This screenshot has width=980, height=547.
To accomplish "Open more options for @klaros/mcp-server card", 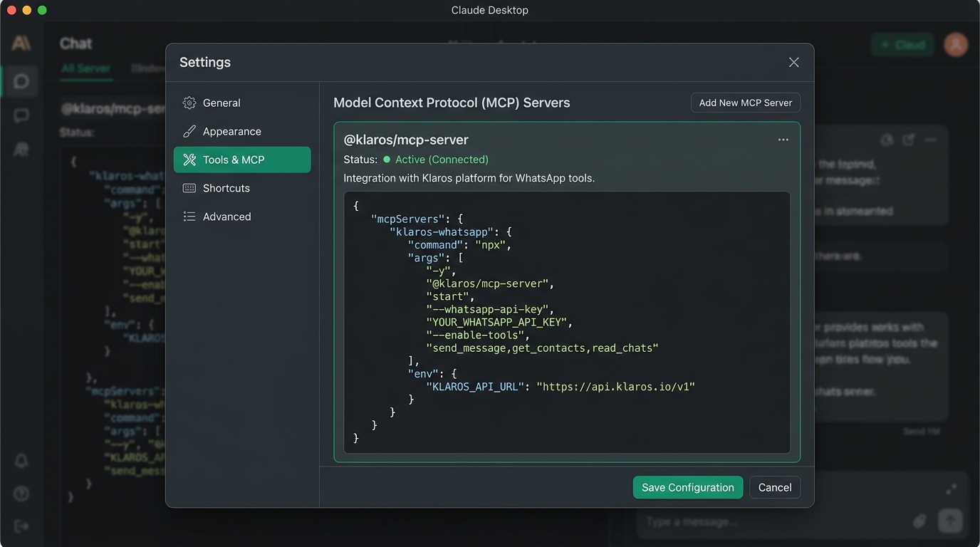I will pos(783,140).
